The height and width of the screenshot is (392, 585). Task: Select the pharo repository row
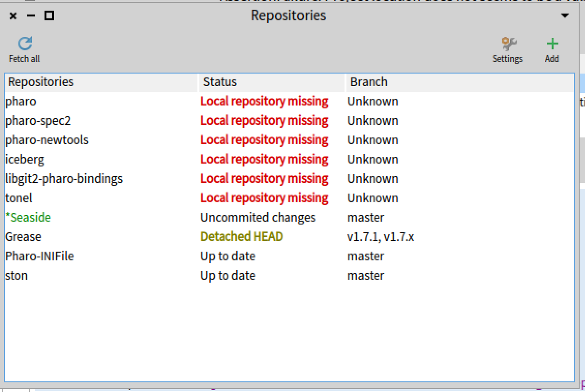click(x=21, y=102)
